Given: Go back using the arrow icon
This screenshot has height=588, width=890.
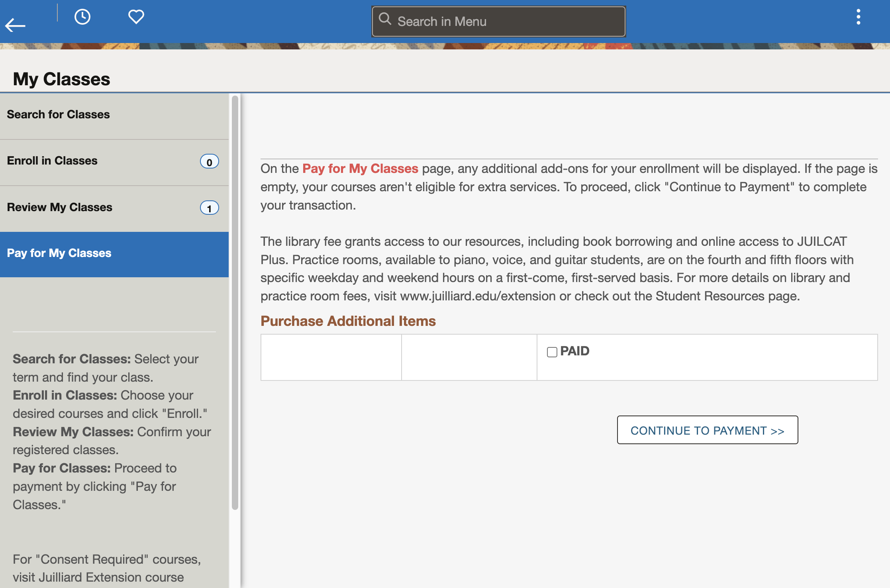Looking at the screenshot, I should 15,25.
